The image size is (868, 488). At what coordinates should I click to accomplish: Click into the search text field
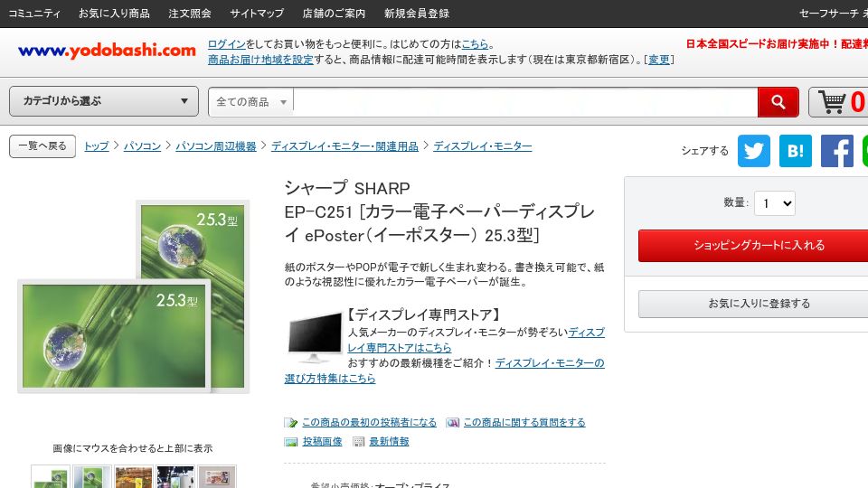[525, 102]
